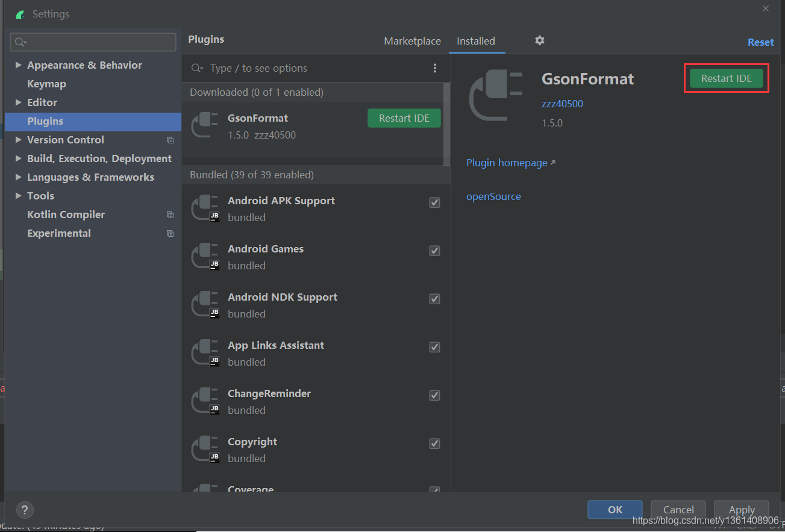This screenshot has height=532, width=785.
Task: Click the ChangeReminder plugin icon
Action: point(204,401)
